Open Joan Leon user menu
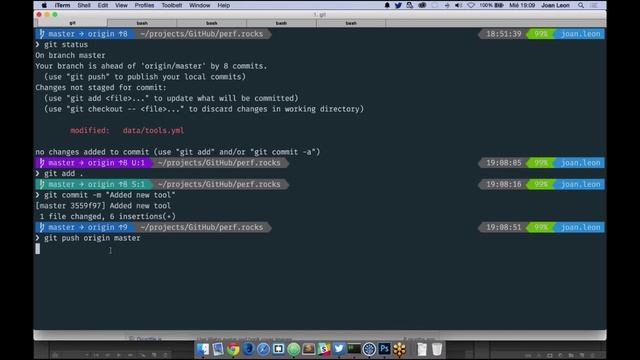This screenshot has width=640, height=360. [555, 5]
